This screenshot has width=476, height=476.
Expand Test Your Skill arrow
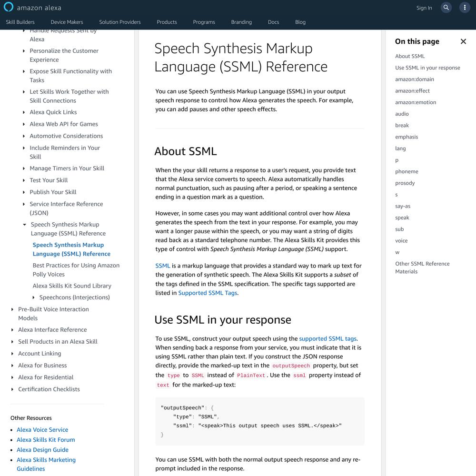pyautogui.click(x=24, y=180)
